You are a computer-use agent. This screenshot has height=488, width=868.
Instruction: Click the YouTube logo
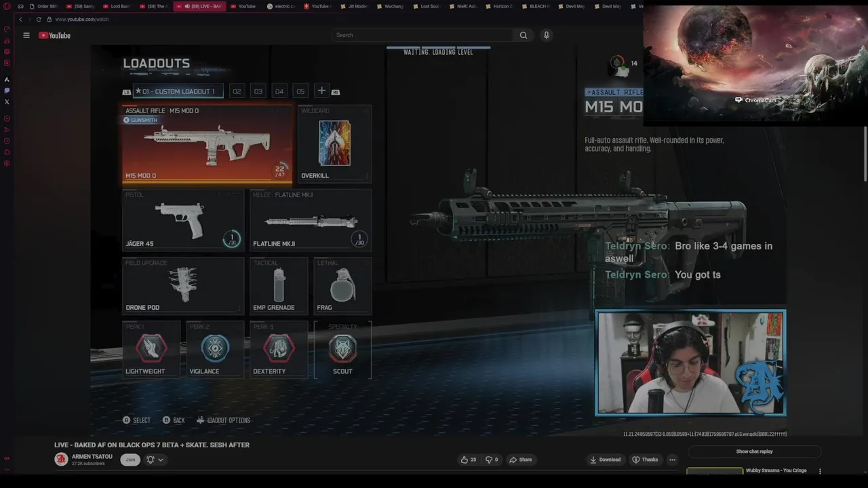coord(54,35)
